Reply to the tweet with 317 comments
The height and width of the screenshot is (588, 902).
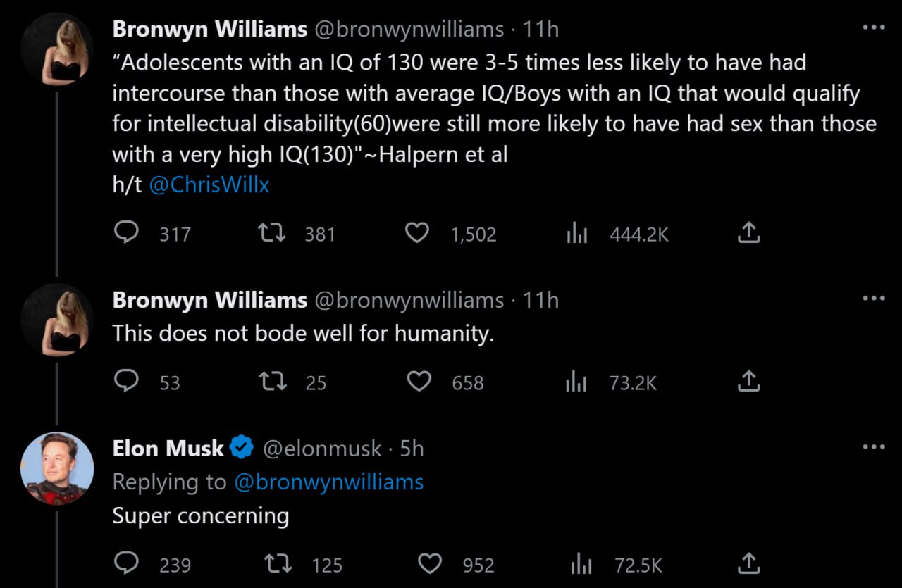click(127, 232)
